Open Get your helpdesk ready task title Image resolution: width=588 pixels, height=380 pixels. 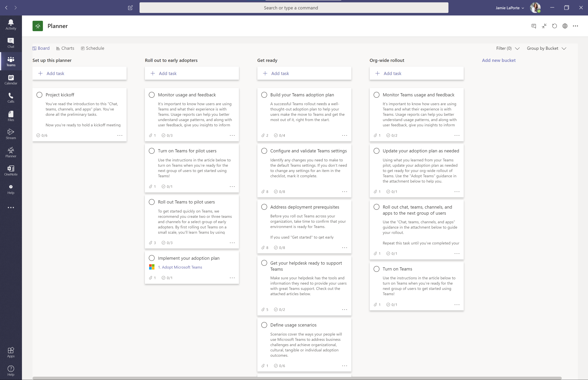click(x=306, y=266)
